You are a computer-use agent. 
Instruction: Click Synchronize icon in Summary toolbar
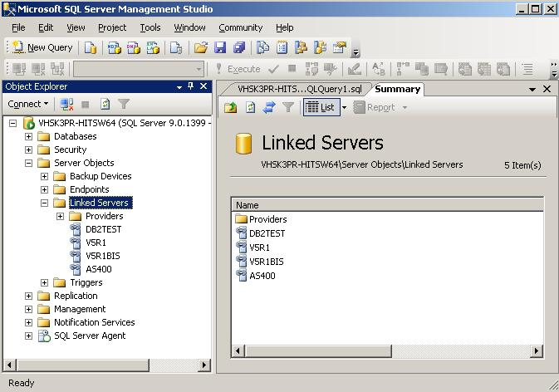[x=269, y=107]
